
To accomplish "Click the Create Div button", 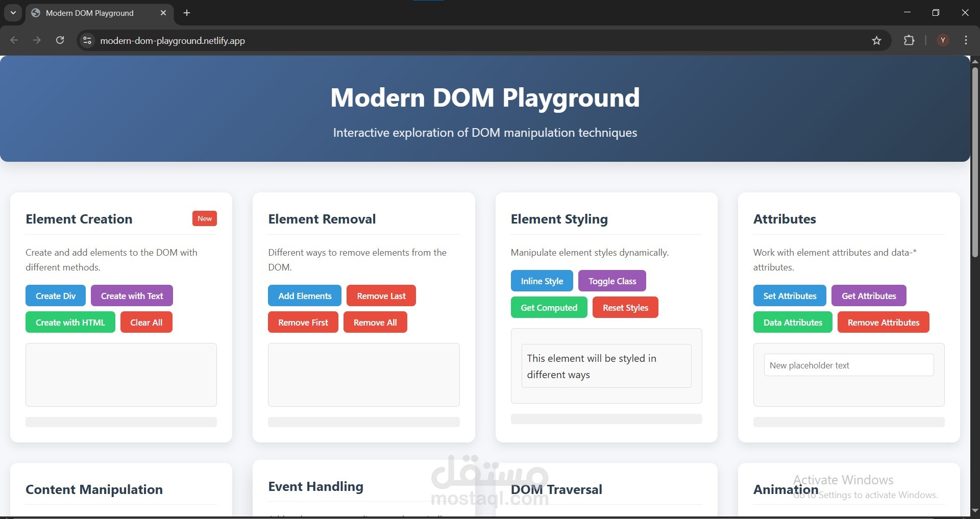I will tap(55, 295).
